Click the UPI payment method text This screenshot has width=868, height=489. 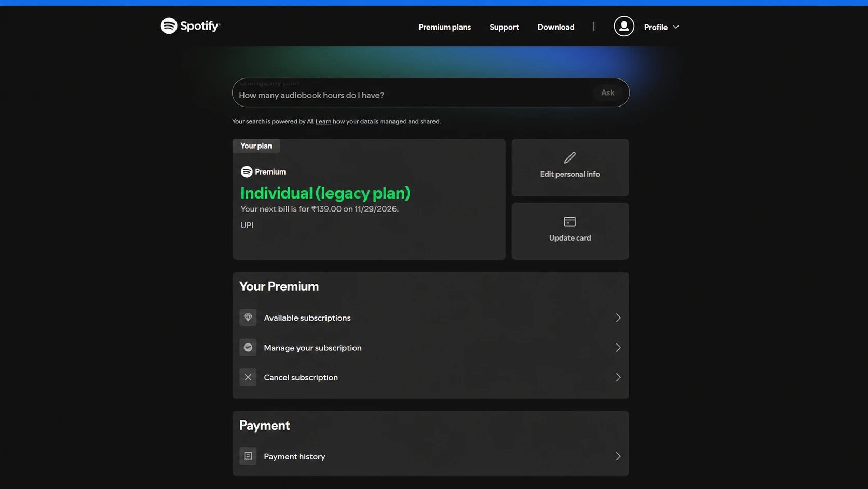point(247,225)
